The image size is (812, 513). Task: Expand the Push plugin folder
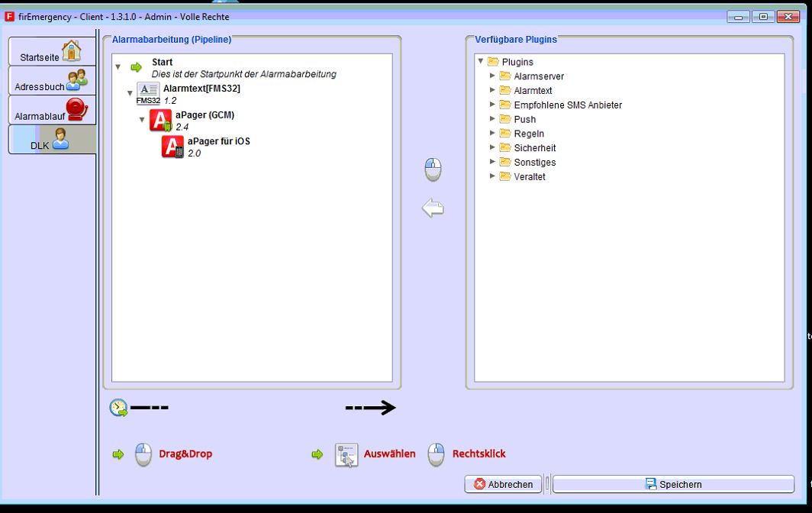pyautogui.click(x=492, y=118)
